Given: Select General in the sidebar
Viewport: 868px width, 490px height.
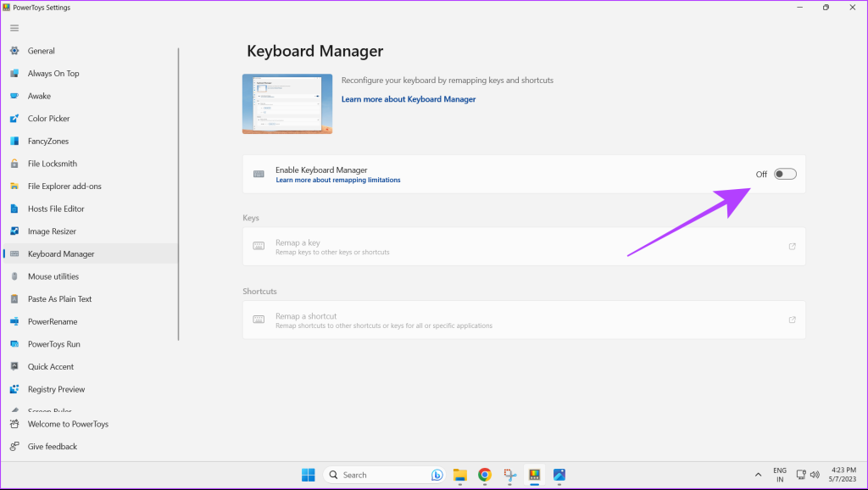Looking at the screenshot, I should 90,51.
